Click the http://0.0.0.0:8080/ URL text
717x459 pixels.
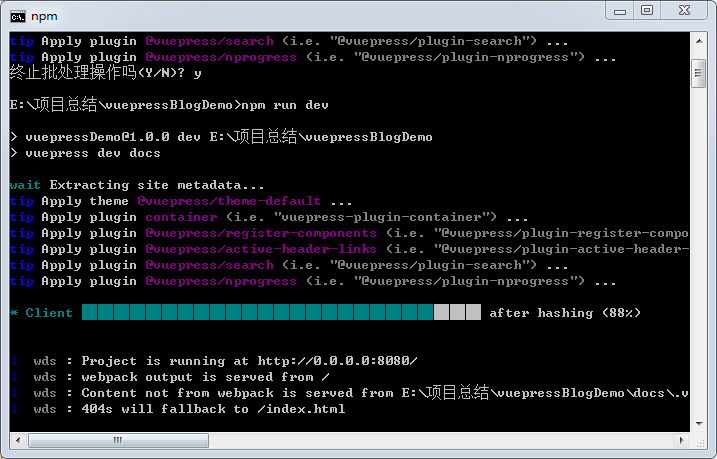(x=337, y=361)
